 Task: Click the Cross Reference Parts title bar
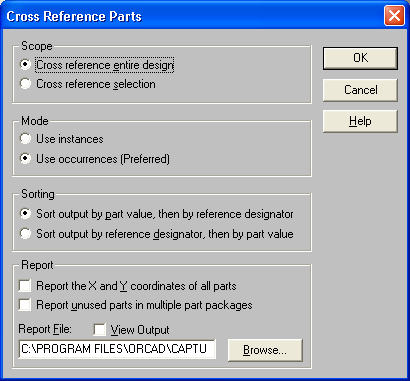click(x=193, y=16)
